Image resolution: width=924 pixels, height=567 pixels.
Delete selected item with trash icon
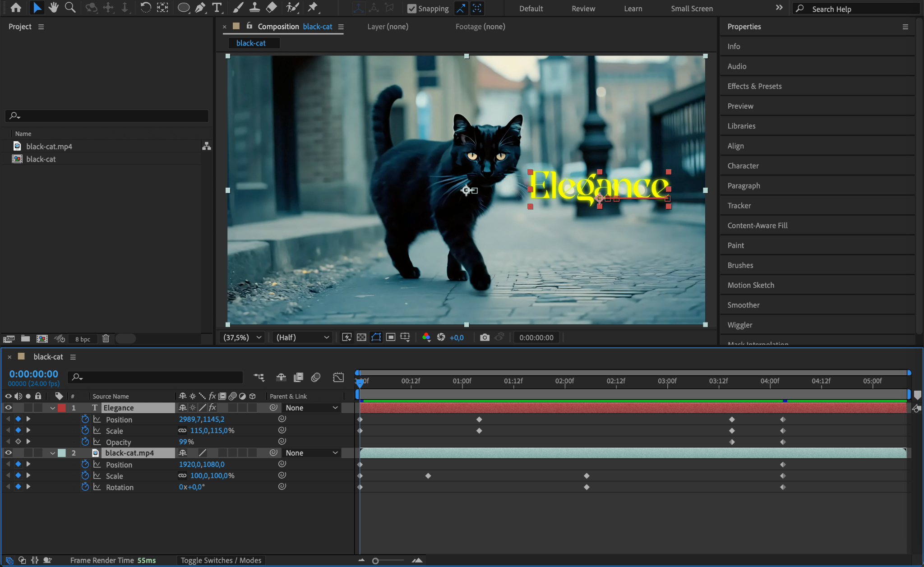(x=106, y=339)
